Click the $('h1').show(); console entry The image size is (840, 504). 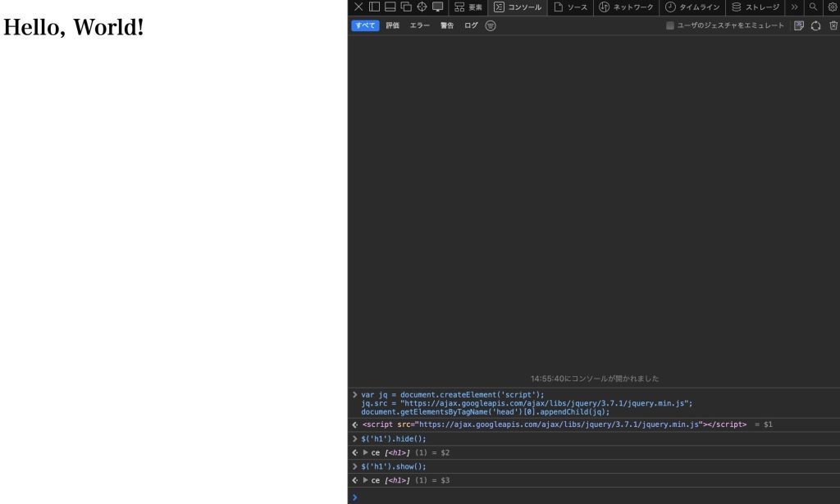(394, 466)
